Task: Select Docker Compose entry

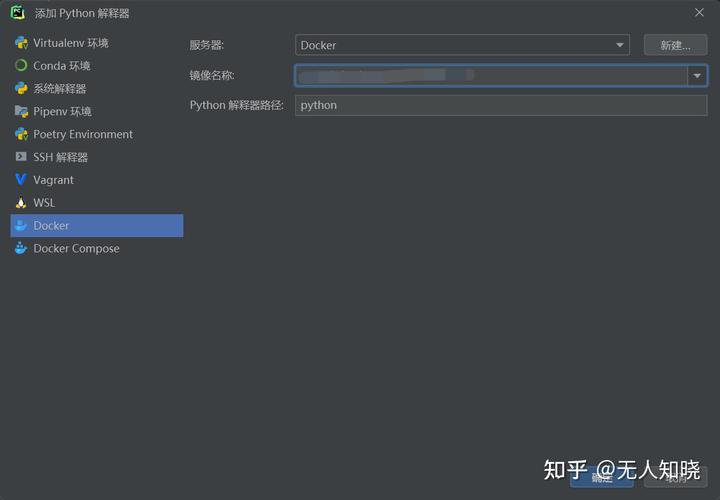Action: (x=97, y=248)
